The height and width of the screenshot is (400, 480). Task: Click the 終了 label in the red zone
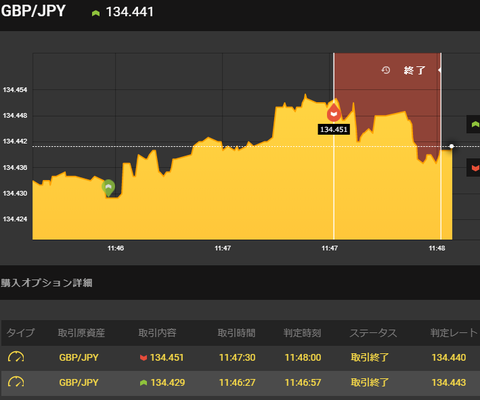point(414,70)
